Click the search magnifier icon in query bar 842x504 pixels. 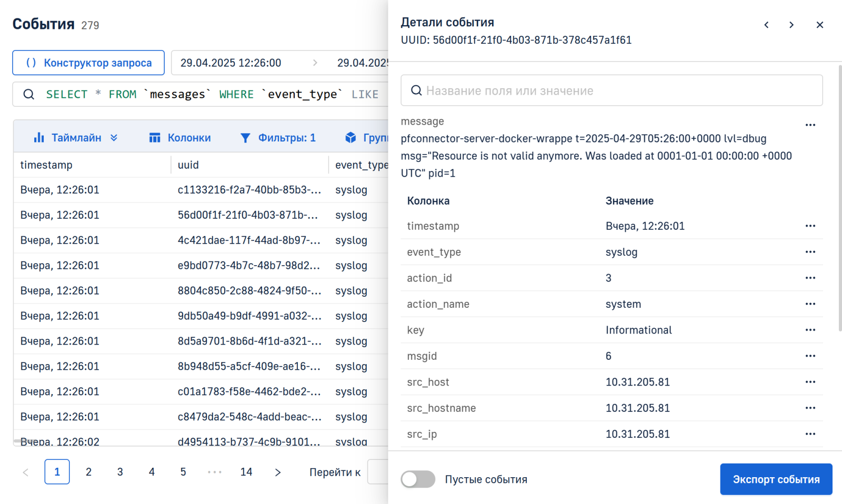(29, 94)
